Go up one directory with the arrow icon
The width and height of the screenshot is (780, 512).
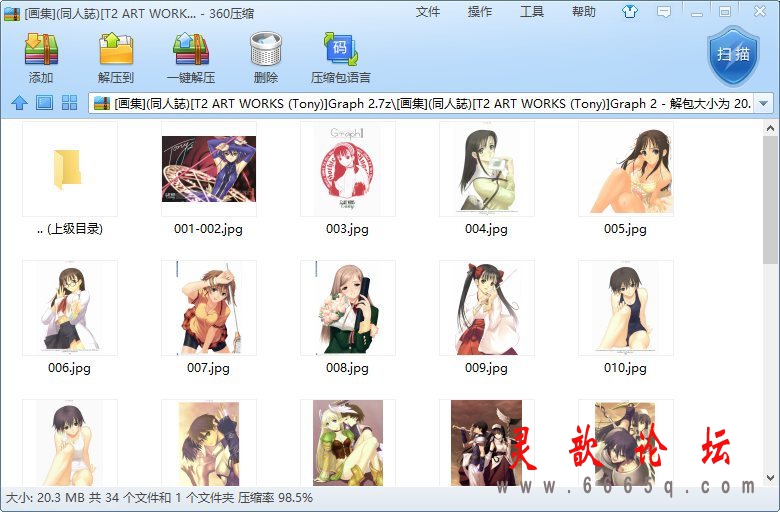coord(19,103)
